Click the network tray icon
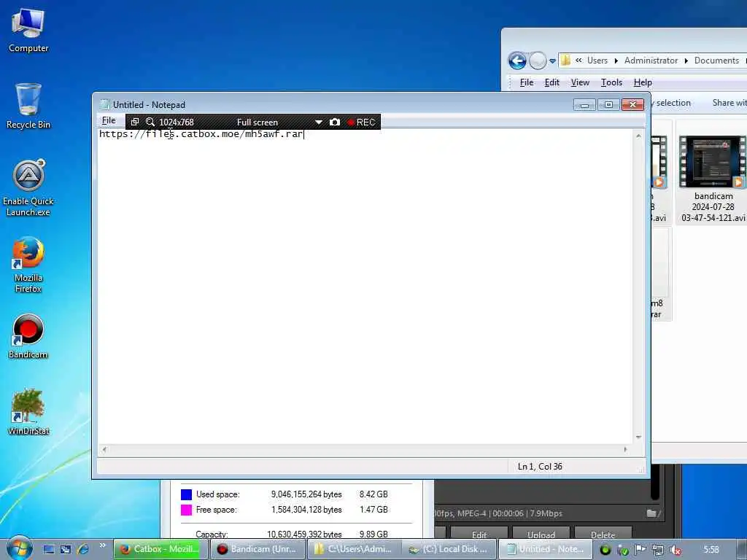This screenshot has height=560, width=747. [658, 550]
